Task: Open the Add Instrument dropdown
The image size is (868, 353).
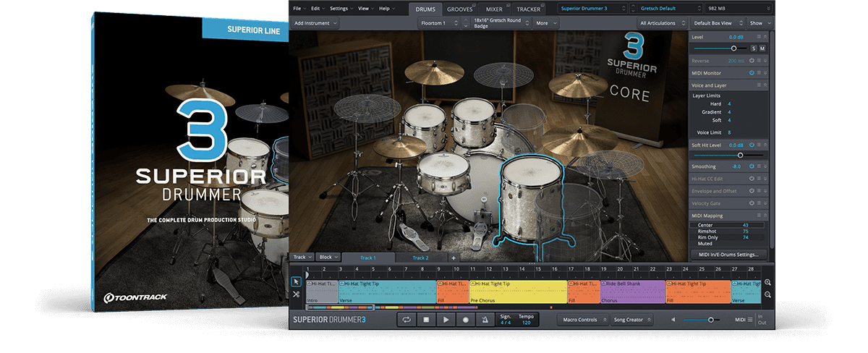Action: 315,23
